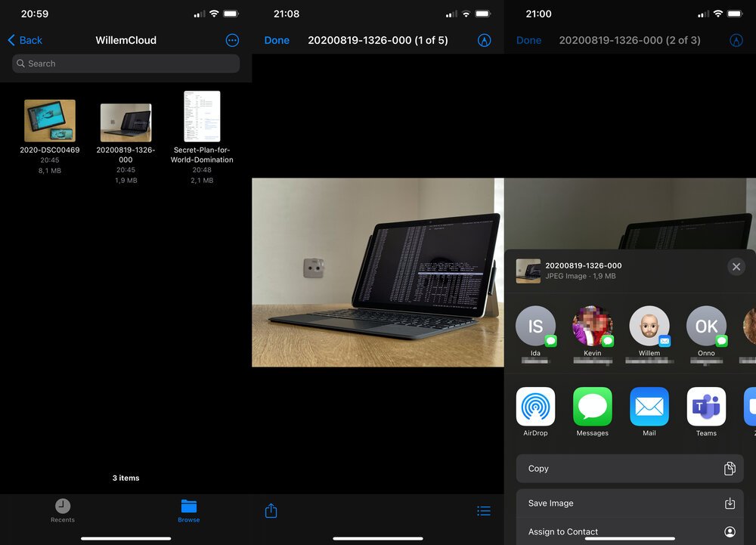The height and width of the screenshot is (545, 756).
Task: Go Back from the WillemCloud folder
Action: (25, 40)
